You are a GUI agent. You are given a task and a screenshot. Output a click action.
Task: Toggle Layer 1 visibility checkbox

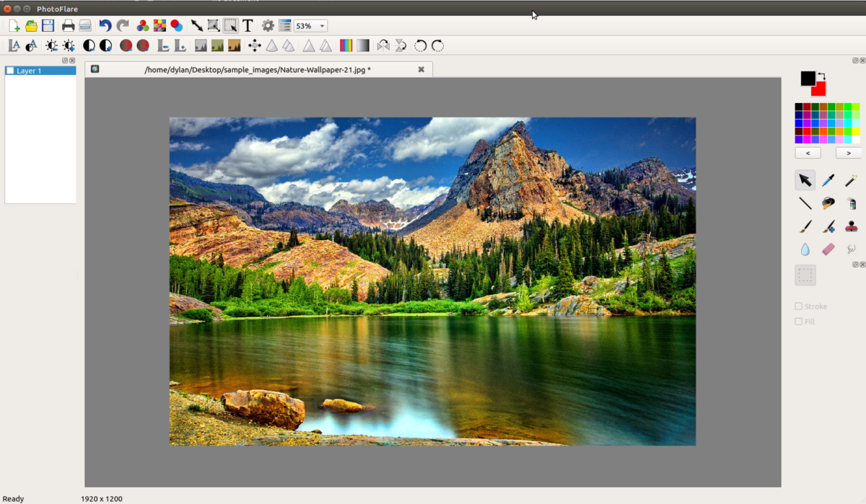pos(9,71)
